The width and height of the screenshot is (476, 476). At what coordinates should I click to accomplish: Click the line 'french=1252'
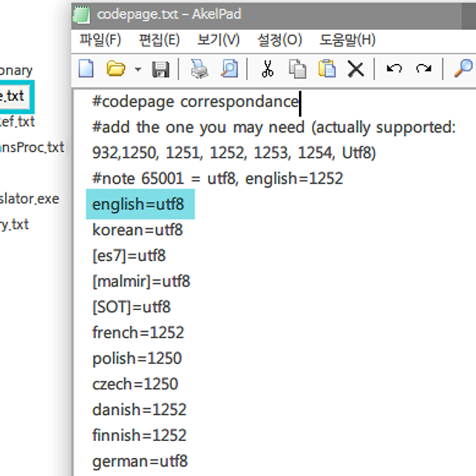(138, 332)
